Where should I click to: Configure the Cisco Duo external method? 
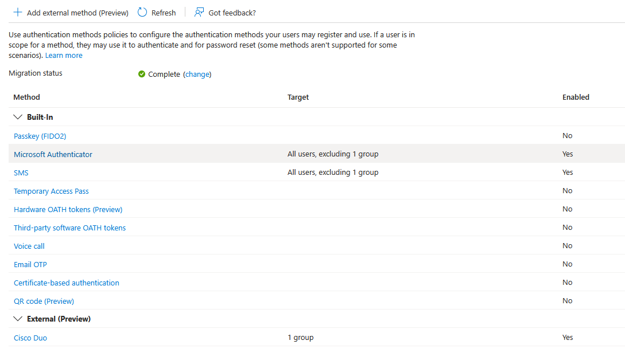pos(30,338)
